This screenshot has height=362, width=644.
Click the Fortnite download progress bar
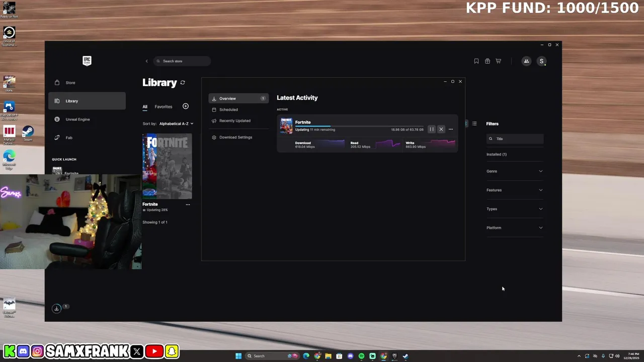[x=359, y=126]
